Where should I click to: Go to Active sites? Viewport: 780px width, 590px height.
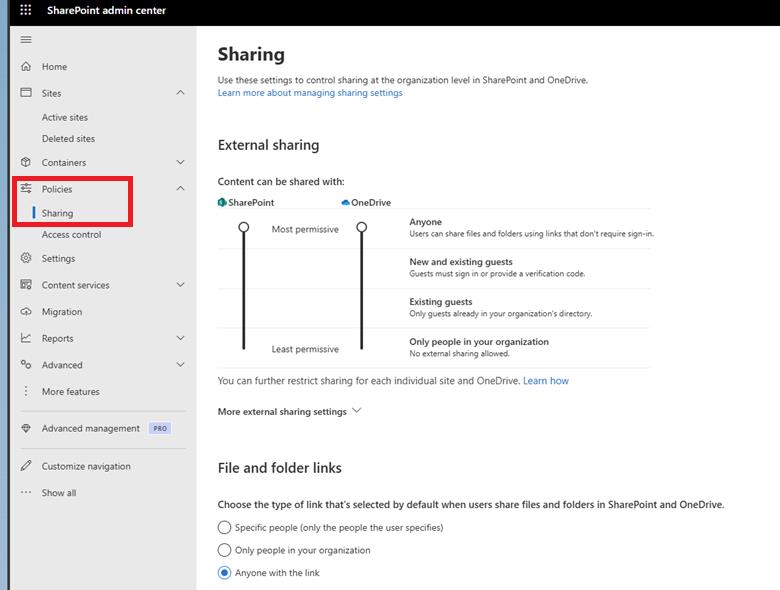pyautogui.click(x=65, y=117)
